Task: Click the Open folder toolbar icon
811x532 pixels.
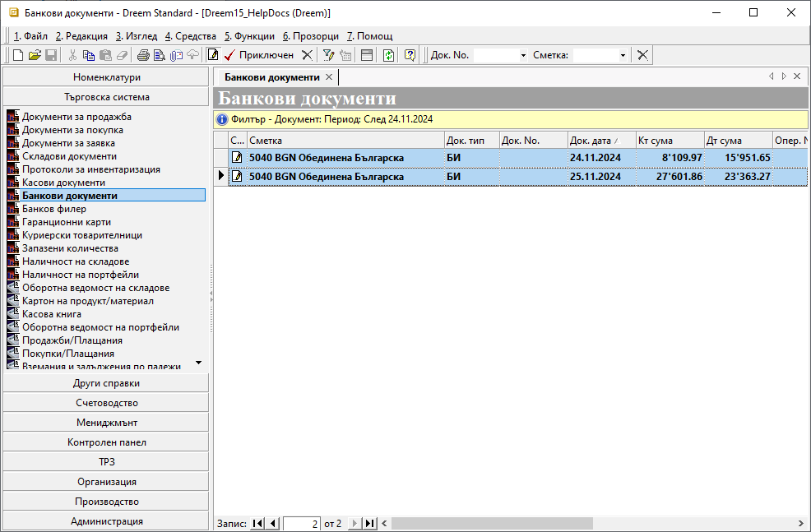Action: [34, 55]
